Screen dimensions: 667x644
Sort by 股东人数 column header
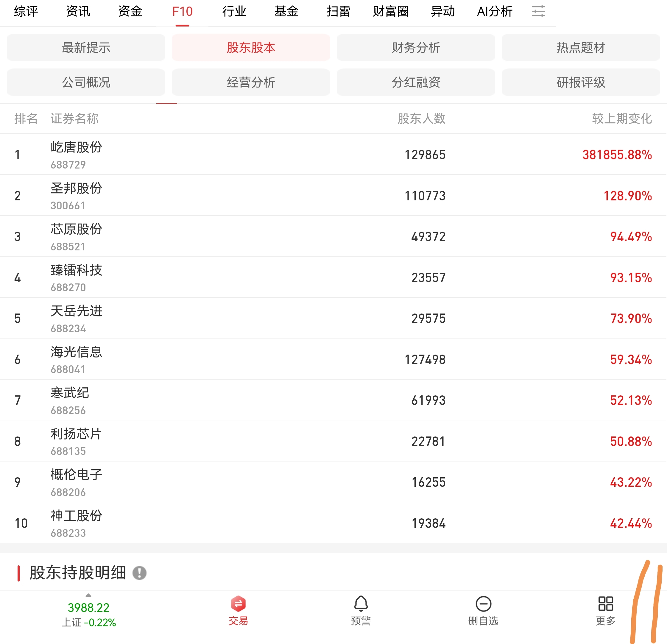pyautogui.click(x=421, y=119)
